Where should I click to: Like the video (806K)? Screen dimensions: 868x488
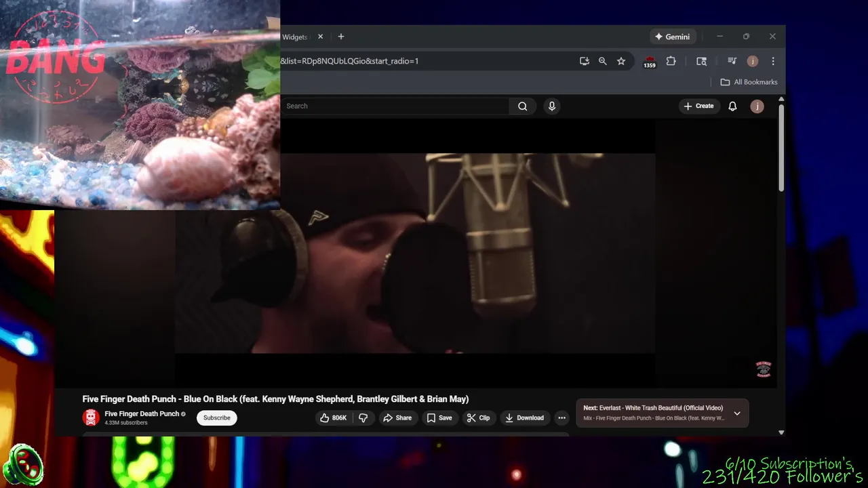point(334,418)
